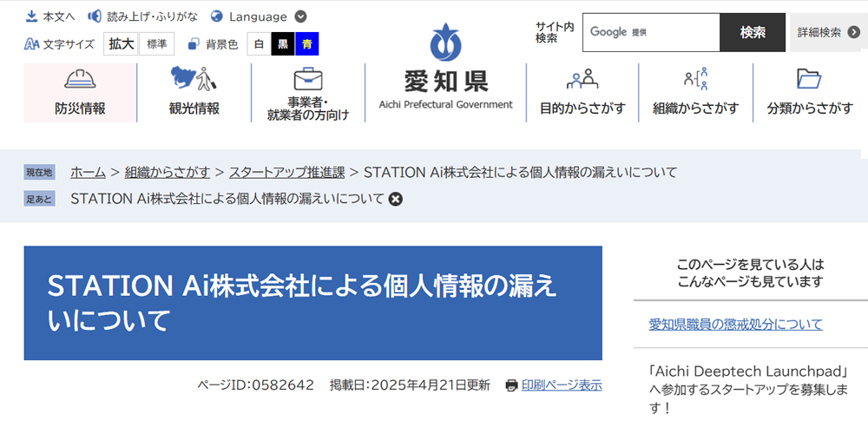Screen dimensions: 868x421
Task: Click the Aichi Prefecture emblem logo
Action: (x=445, y=43)
